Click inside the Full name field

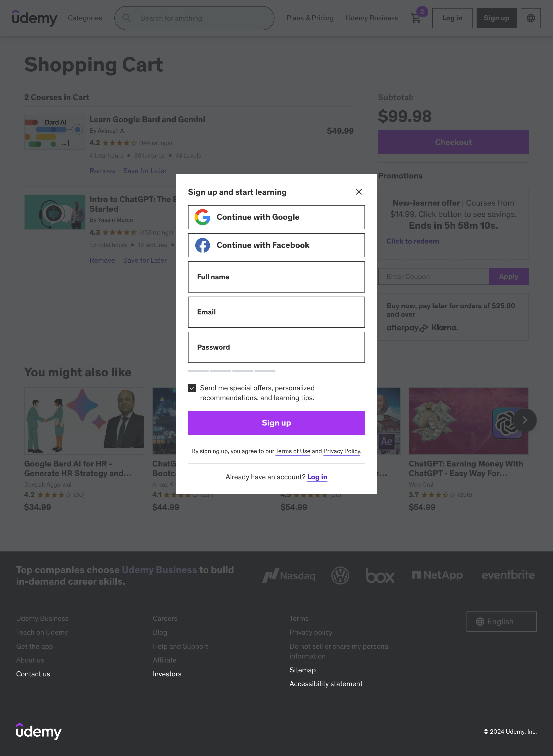(x=276, y=277)
